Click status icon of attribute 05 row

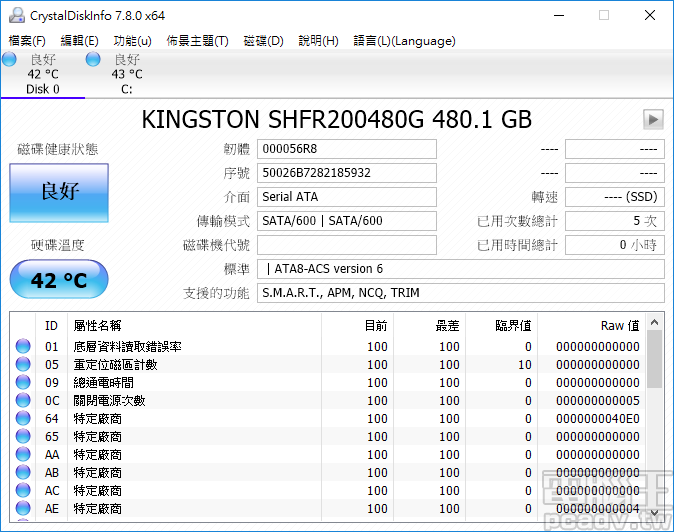pos(23,364)
